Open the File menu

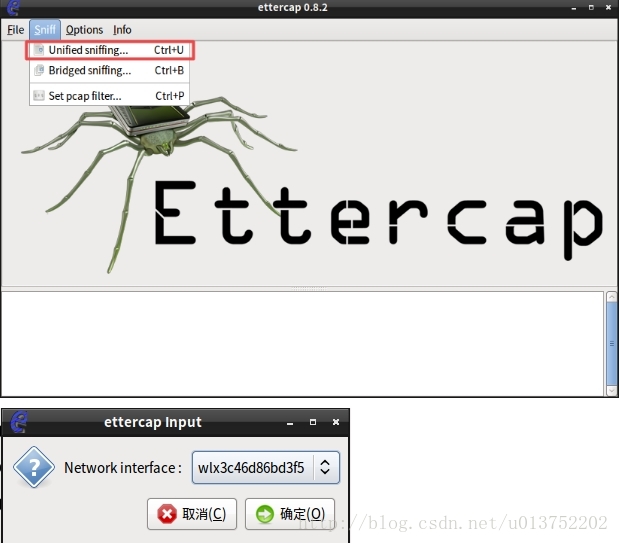[x=15, y=30]
